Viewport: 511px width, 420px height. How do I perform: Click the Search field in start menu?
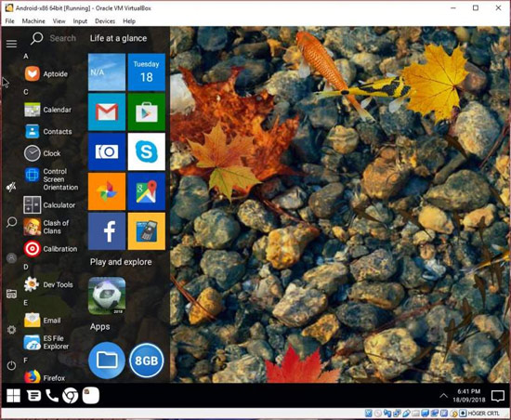coord(54,38)
